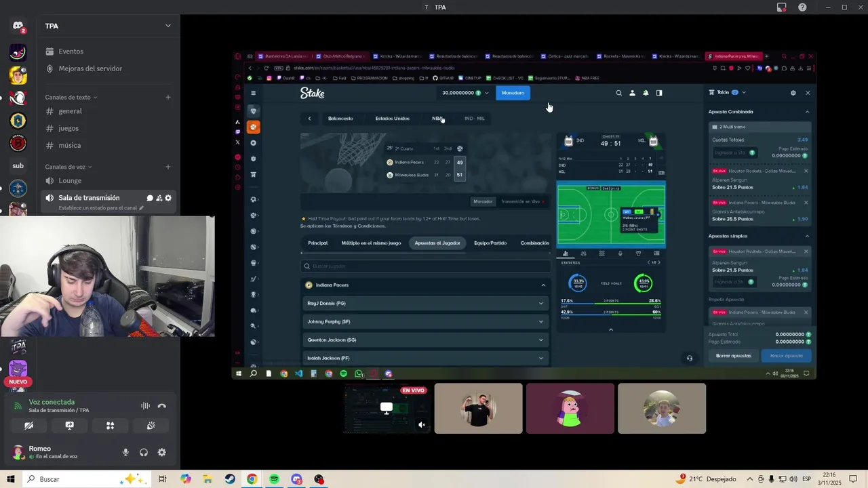Disconnect from voice with the hang-up icon
Image resolution: width=868 pixels, height=488 pixels.
click(x=161, y=406)
